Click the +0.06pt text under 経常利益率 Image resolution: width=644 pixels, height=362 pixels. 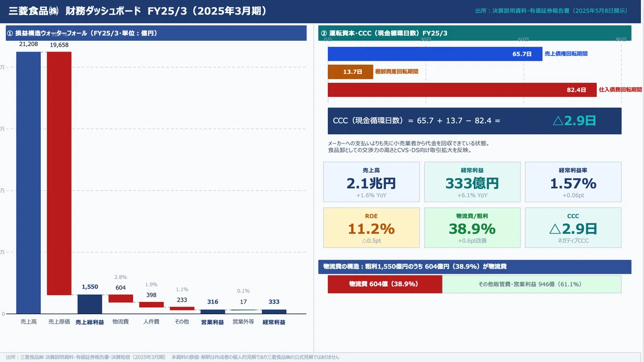573,196
